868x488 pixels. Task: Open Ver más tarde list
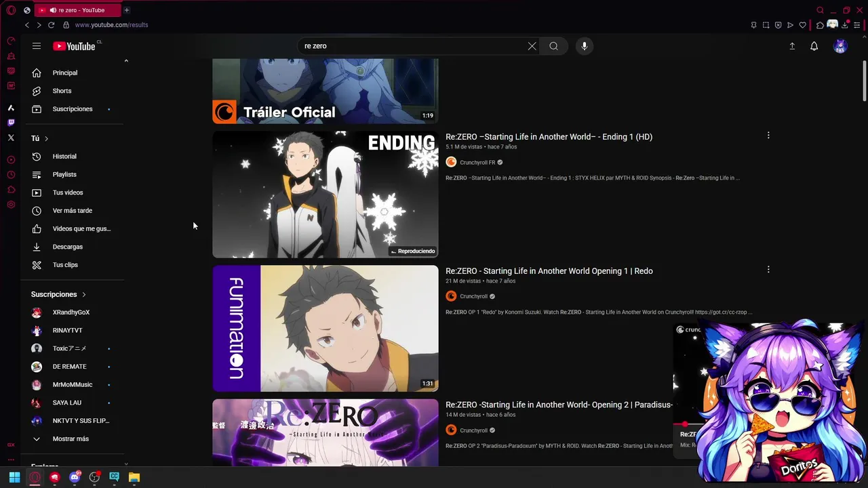coord(73,211)
